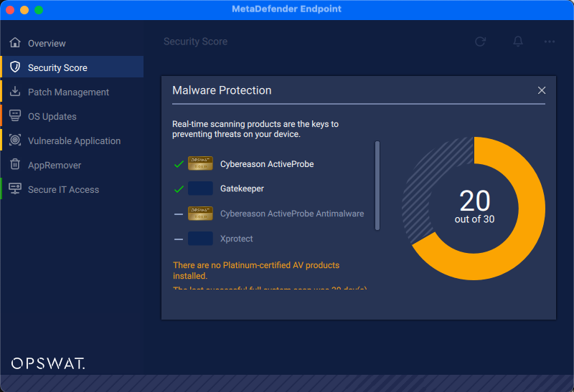Open Vulnerable Application section
This screenshot has height=392, width=574.
(x=72, y=140)
